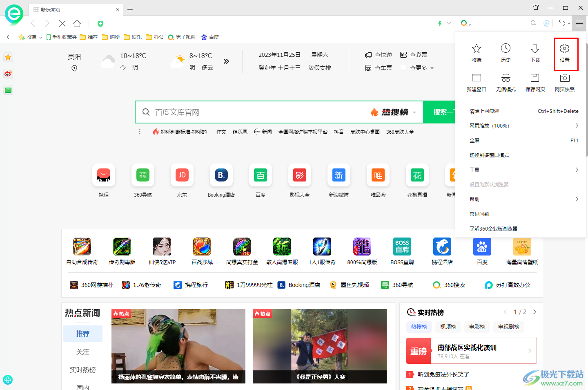Open the 百度 bookmark in bookmarks bar

click(210, 37)
